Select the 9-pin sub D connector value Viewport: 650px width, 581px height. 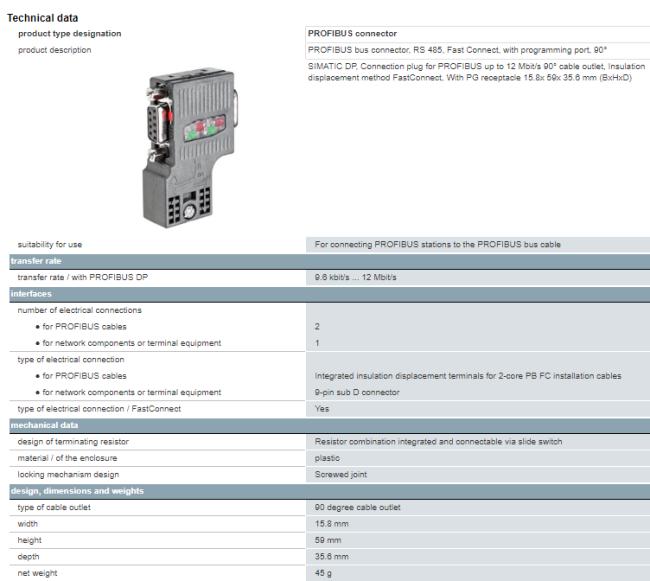point(357,392)
